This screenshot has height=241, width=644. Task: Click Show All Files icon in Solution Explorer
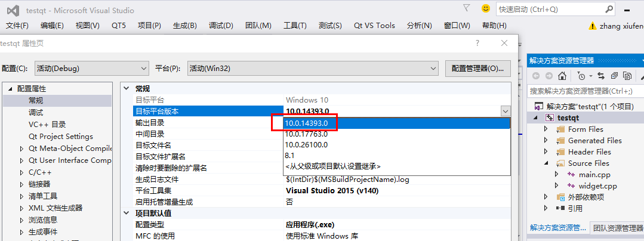point(627,76)
